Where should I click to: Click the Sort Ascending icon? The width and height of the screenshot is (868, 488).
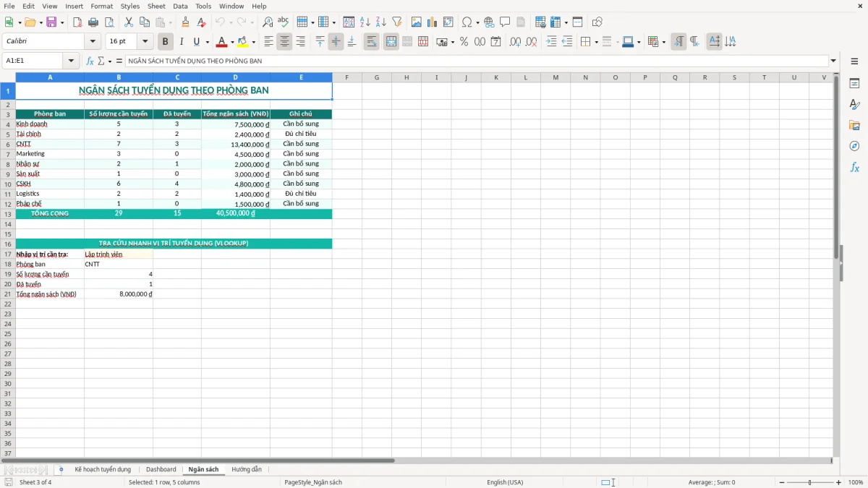pos(365,22)
